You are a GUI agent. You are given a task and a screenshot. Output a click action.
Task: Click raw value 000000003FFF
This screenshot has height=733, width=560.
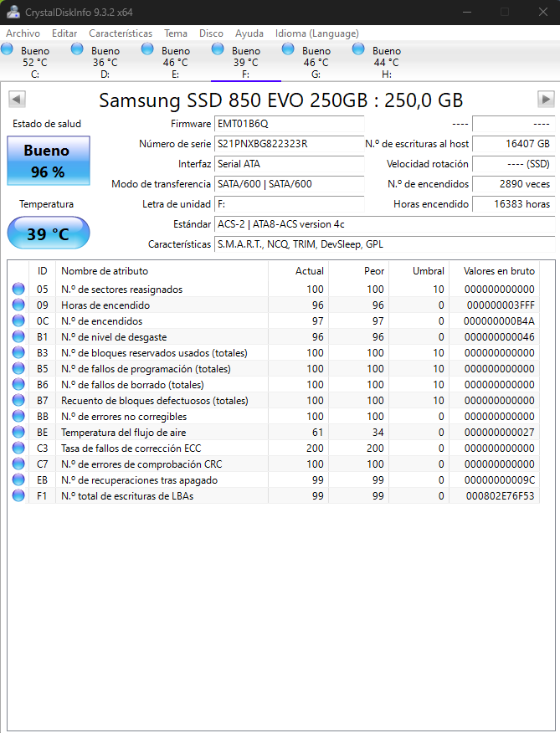tap(501, 305)
